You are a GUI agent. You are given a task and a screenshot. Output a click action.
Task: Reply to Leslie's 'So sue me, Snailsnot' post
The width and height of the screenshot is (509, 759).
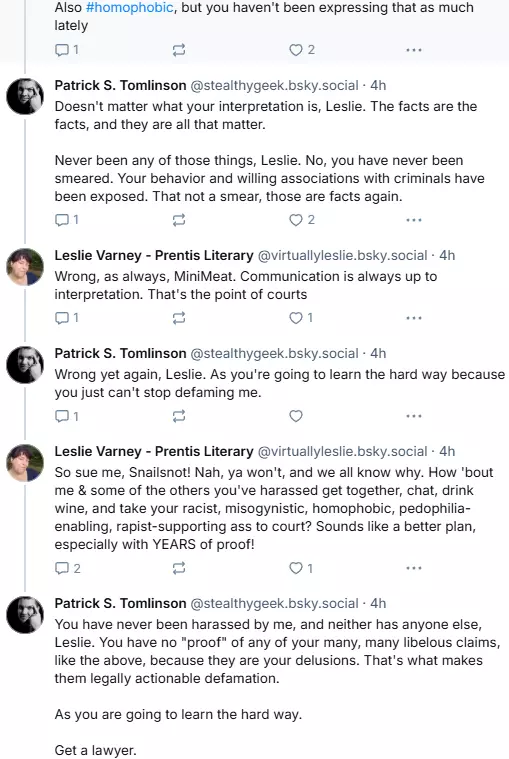click(67, 568)
